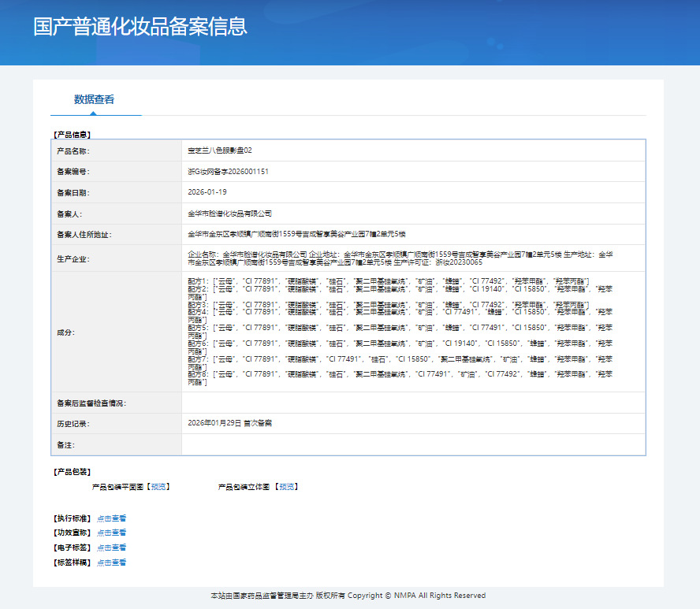Click the page title 国产普通化妆品备案信息
Image resolution: width=700 pixels, height=609 pixels.
140,26
